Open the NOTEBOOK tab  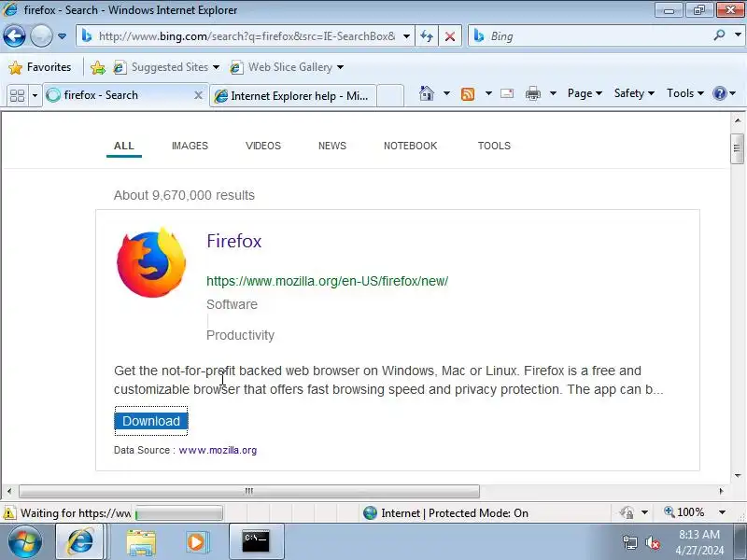[410, 146]
